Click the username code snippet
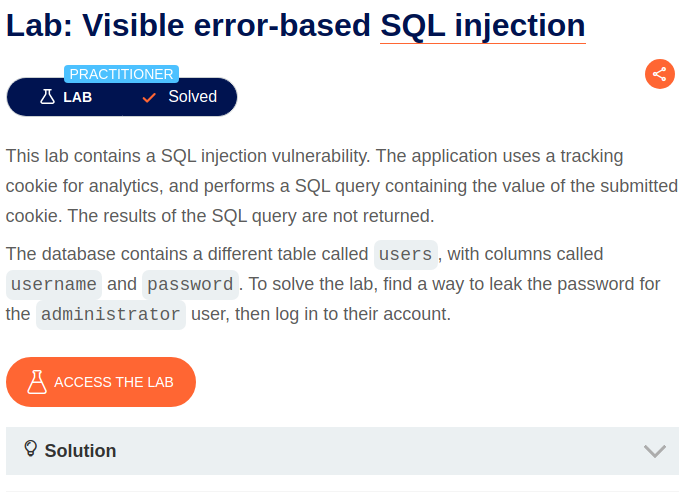This screenshot has height=496, width=689. [x=54, y=285]
